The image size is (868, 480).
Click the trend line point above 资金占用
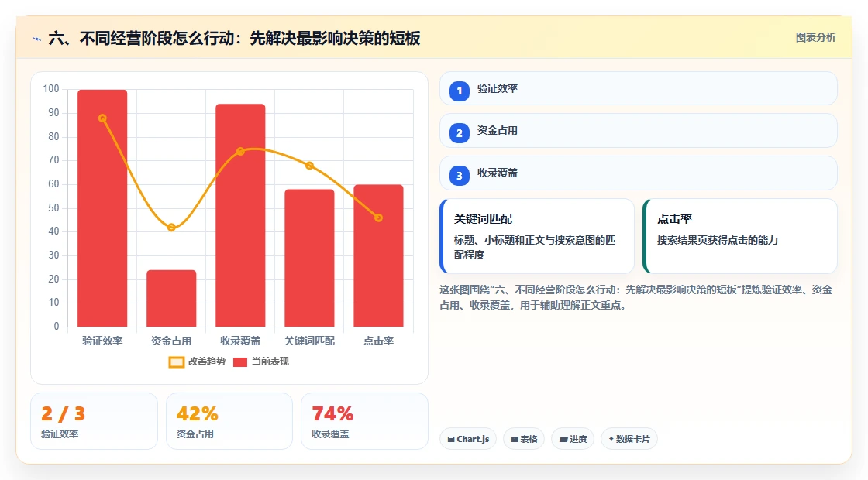171,228
